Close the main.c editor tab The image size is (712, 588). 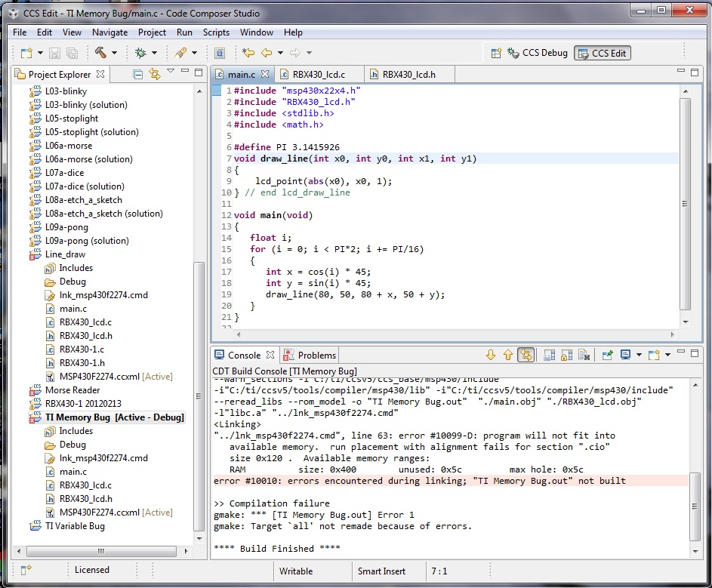265,73
